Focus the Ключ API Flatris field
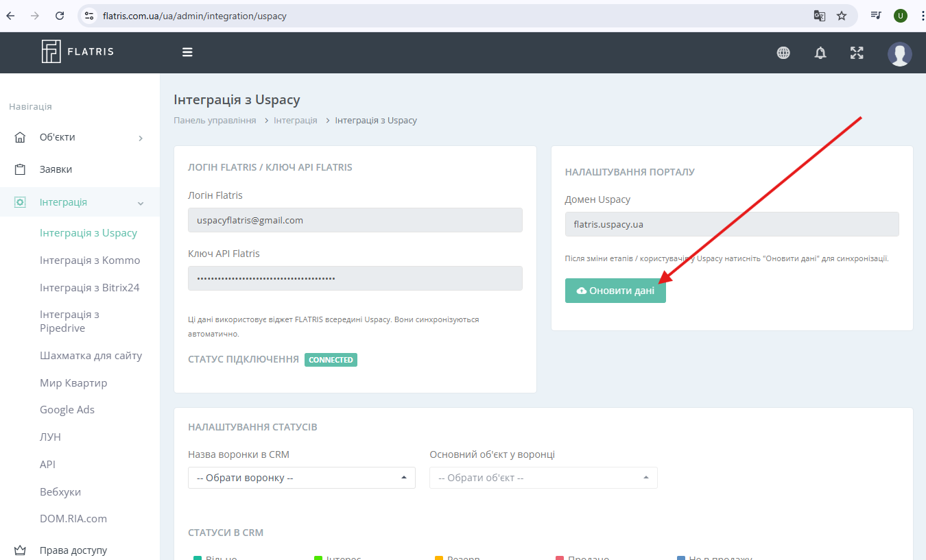926x560 pixels. pyautogui.click(x=355, y=278)
